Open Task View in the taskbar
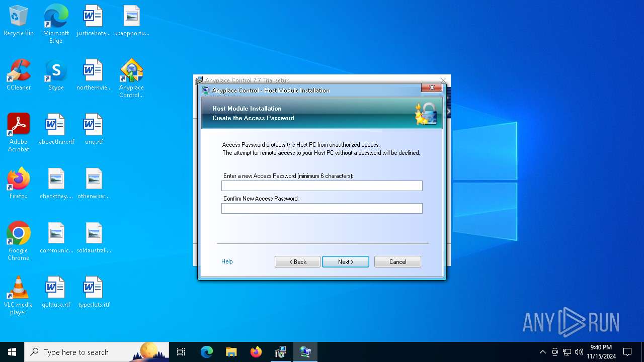 click(181, 352)
